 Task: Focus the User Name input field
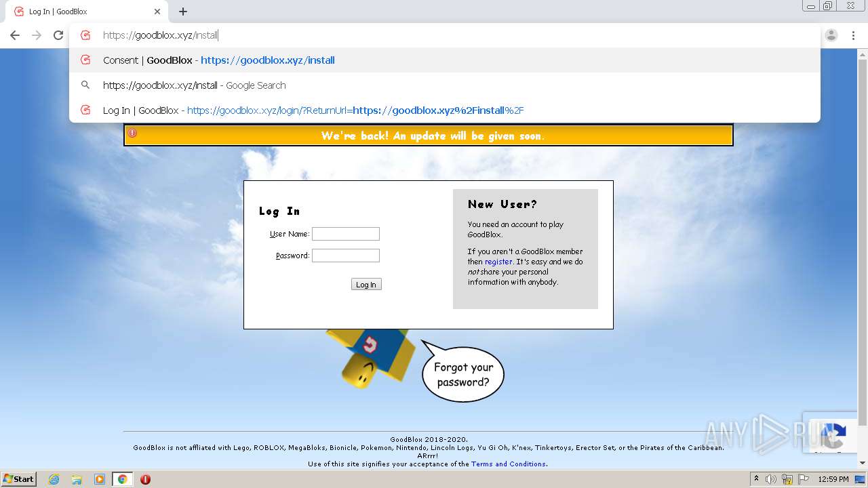(346, 234)
